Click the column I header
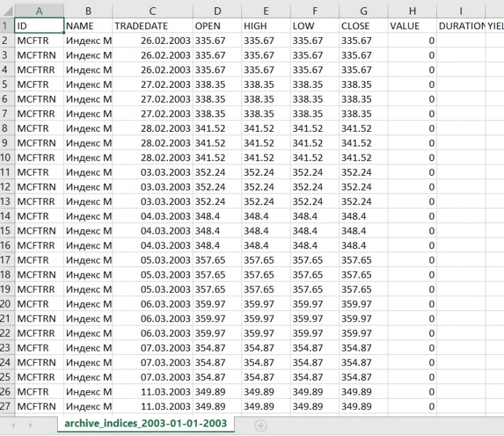The width and height of the screenshot is (504, 436). point(461,11)
